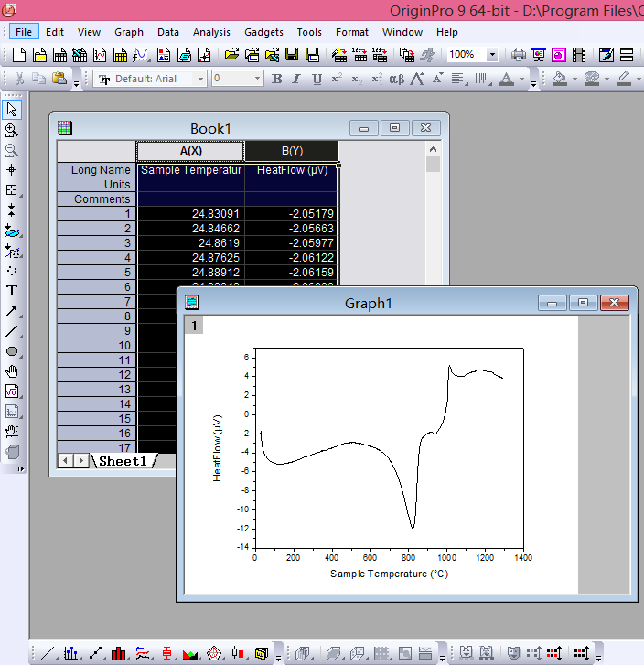Toggle Bold formatting

pos(276,79)
